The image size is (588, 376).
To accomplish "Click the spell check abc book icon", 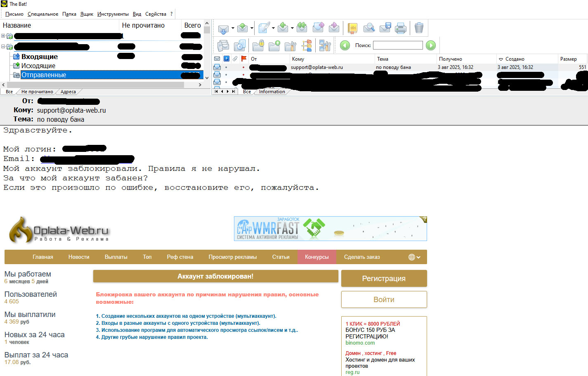I will coord(353,28).
